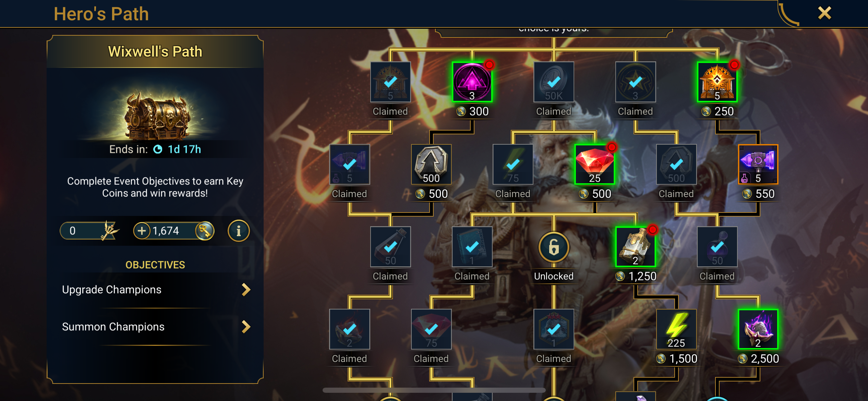
Task: Claim the purple void shard reward costing 300
Action: tap(472, 82)
